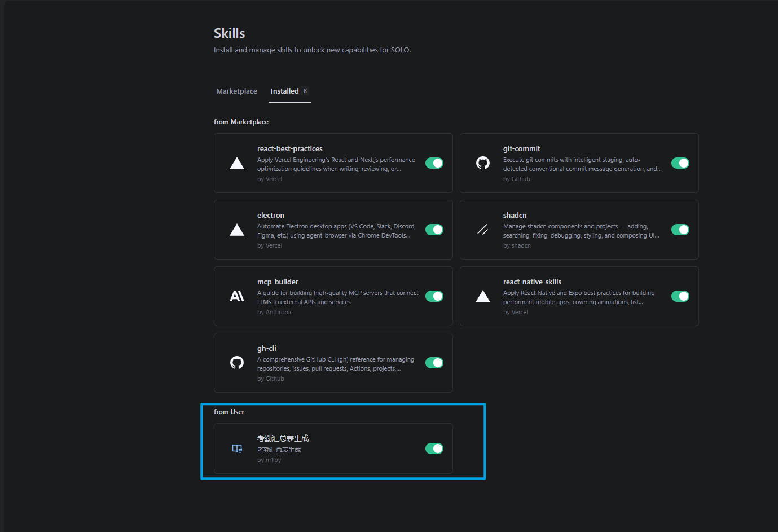The height and width of the screenshot is (532, 778).
Task: Click the Vercel icon on react-native-skills card
Action: click(483, 296)
